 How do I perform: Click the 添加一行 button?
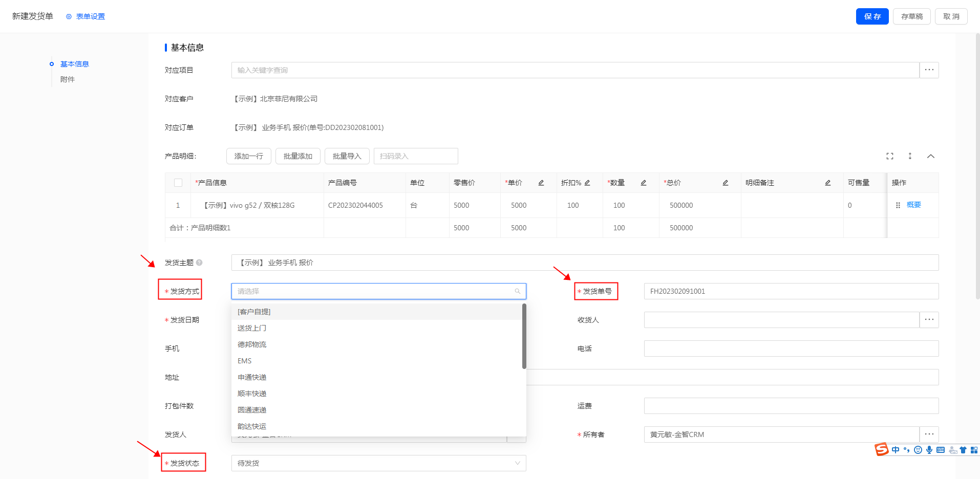click(249, 156)
